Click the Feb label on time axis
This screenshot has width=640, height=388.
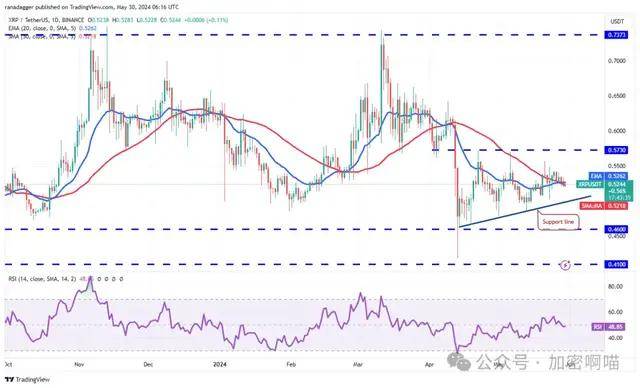[x=291, y=364]
